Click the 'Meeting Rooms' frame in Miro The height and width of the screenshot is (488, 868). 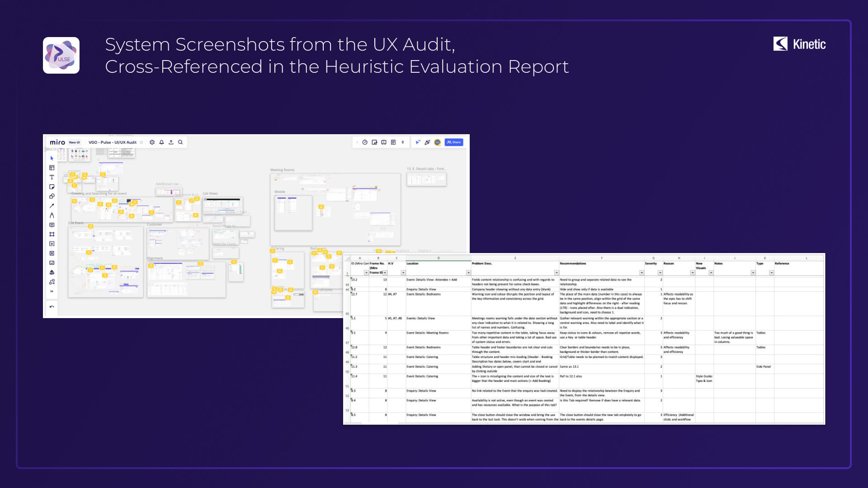tap(335, 209)
